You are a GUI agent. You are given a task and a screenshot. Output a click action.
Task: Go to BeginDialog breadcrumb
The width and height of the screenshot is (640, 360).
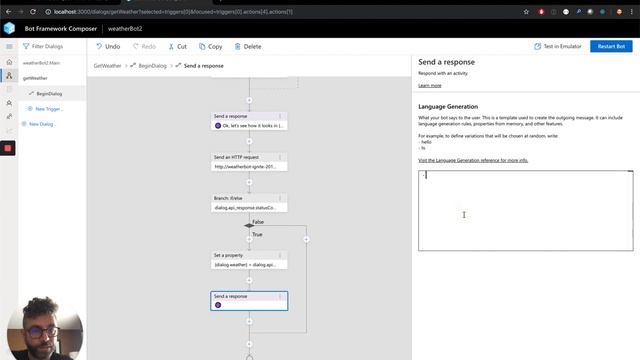pos(152,66)
